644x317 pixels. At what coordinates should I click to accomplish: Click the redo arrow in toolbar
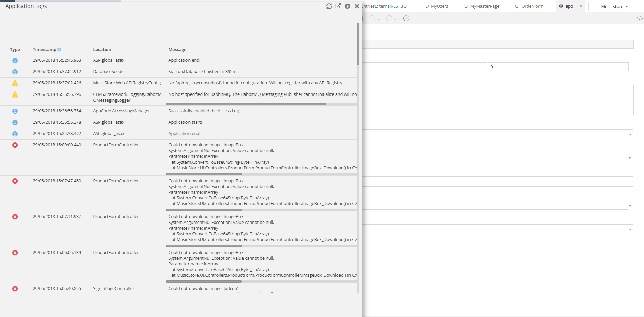389,18
